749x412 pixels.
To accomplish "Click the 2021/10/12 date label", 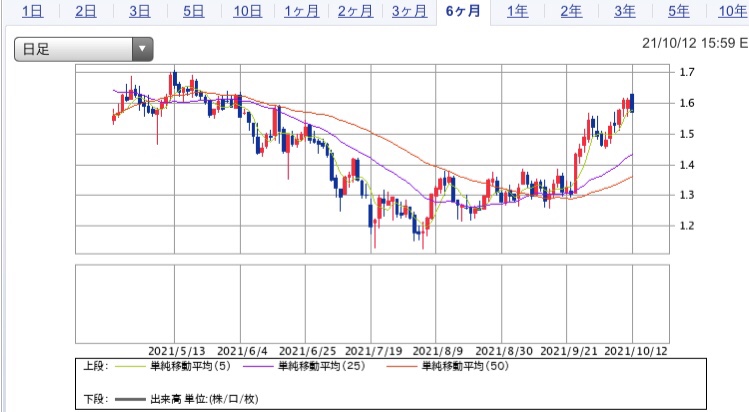I will (x=636, y=351).
